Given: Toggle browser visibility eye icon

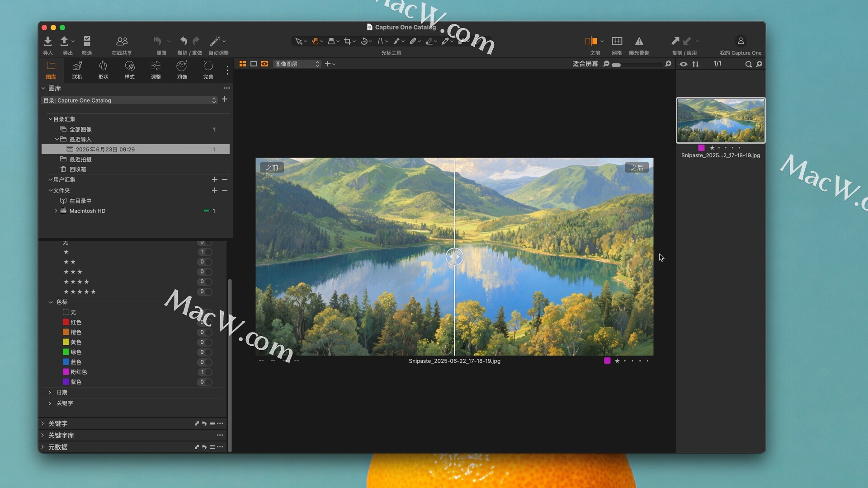Looking at the screenshot, I should pos(684,64).
